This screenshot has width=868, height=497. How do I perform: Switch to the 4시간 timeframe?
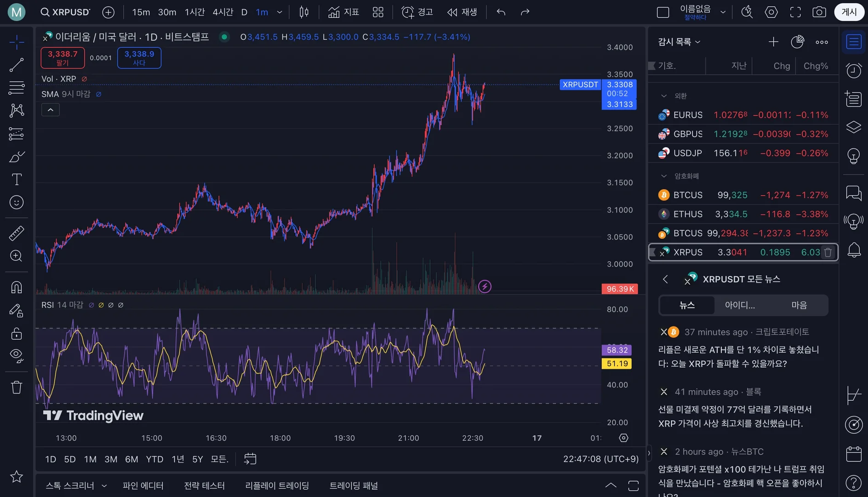[223, 12]
